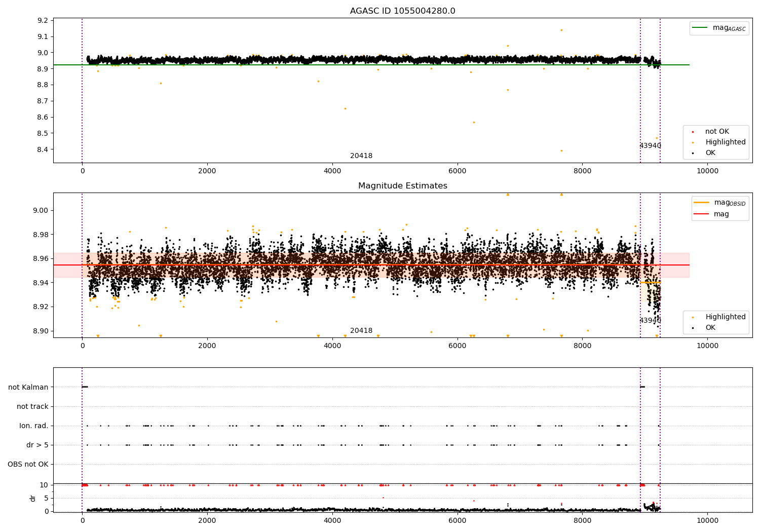The image size is (760, 532).
Task: Click the 43940 annotation in the AGASC ID plot
Action: [650, 146]
